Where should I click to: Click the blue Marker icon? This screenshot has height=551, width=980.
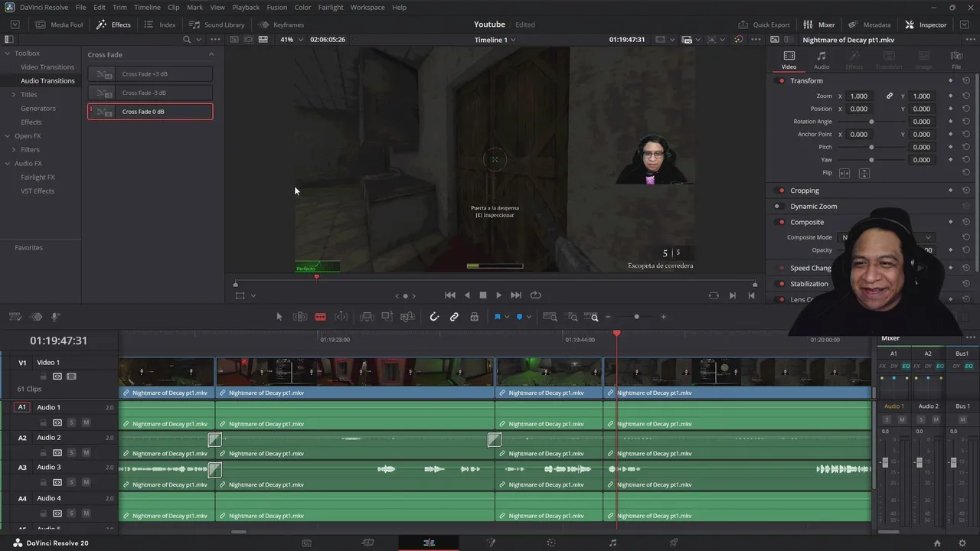[519, 317]
